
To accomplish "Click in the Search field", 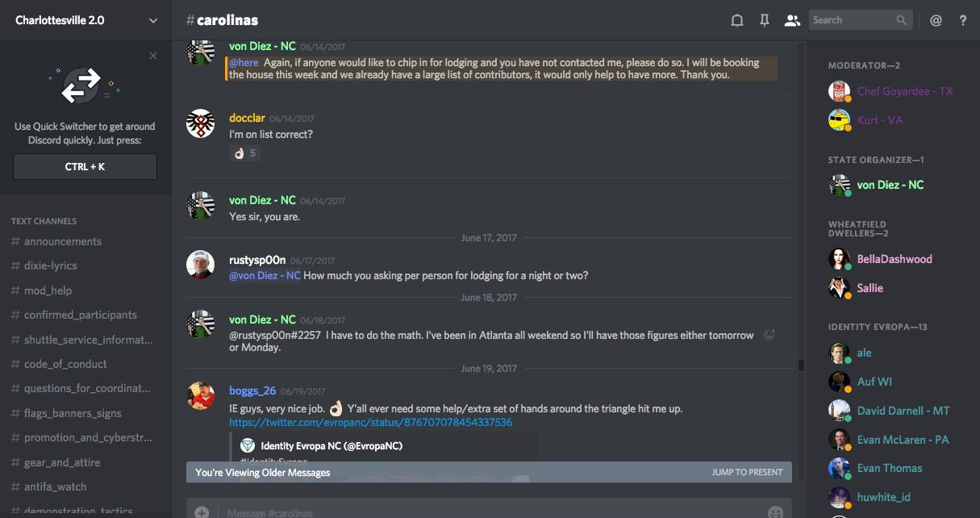I will [x=852, y=20].
